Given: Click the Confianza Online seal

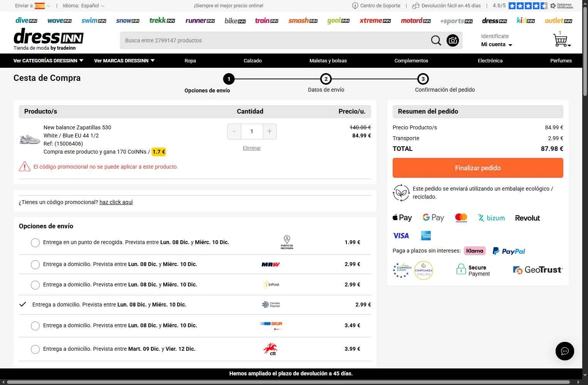Looking at the screenshot, I should (423, 270).
